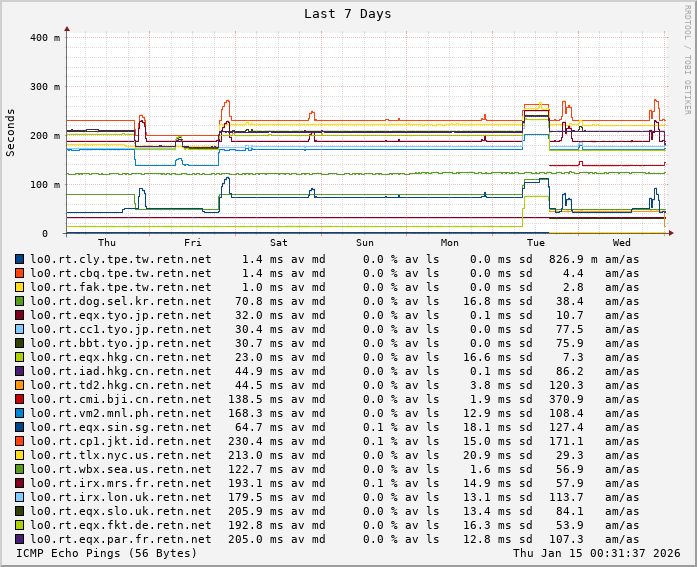Click the vertical "Seconds" axis label
Viewport: 697px width, 567px height.
point(11,132)
